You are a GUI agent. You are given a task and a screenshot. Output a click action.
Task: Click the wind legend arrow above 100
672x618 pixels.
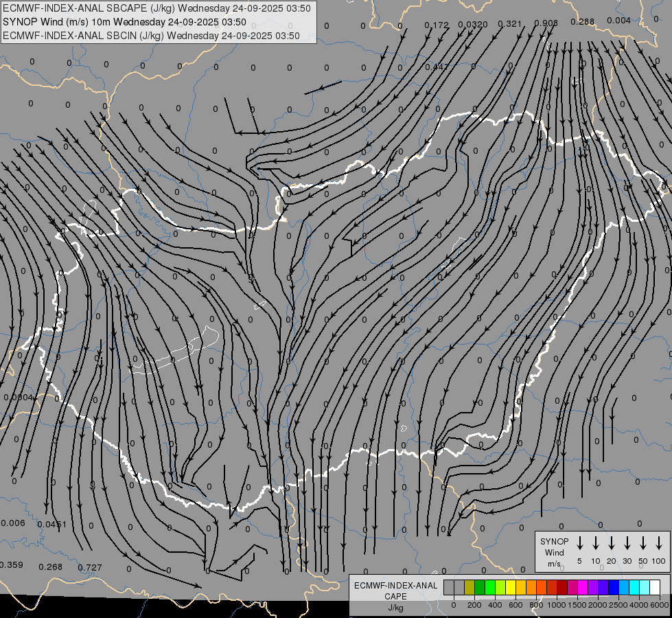point(659,543)
